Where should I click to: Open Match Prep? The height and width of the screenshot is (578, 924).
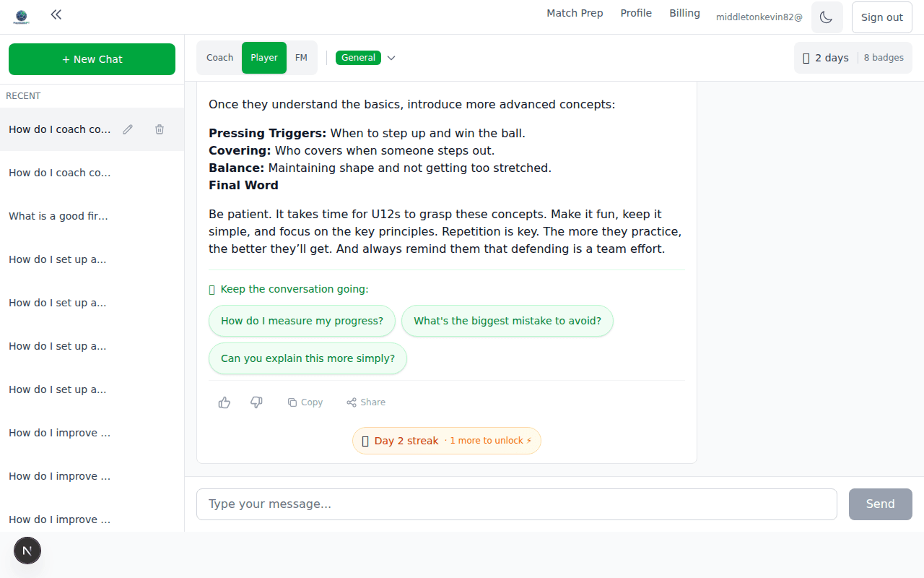[575, 12]
